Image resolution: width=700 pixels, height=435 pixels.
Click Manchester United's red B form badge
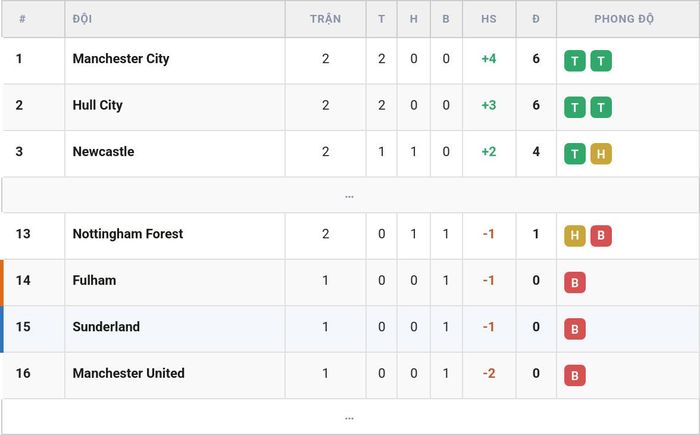575,375
